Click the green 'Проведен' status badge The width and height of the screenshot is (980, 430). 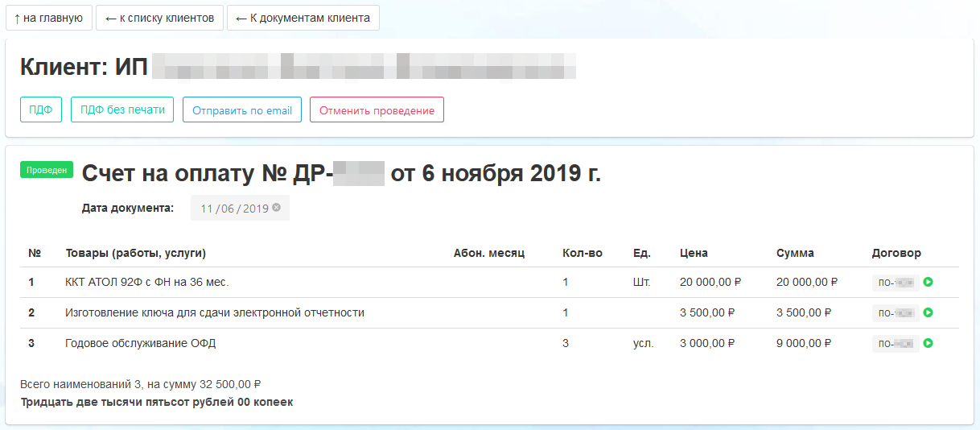tap(47, 170)
